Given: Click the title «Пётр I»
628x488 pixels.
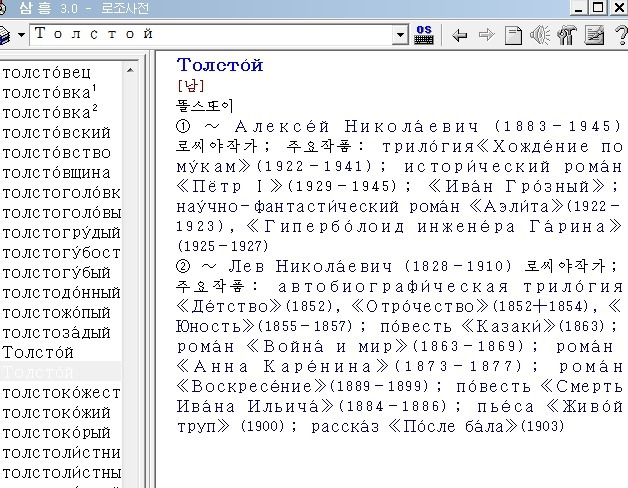Looking at the screenshot, I should coord(230,187).
